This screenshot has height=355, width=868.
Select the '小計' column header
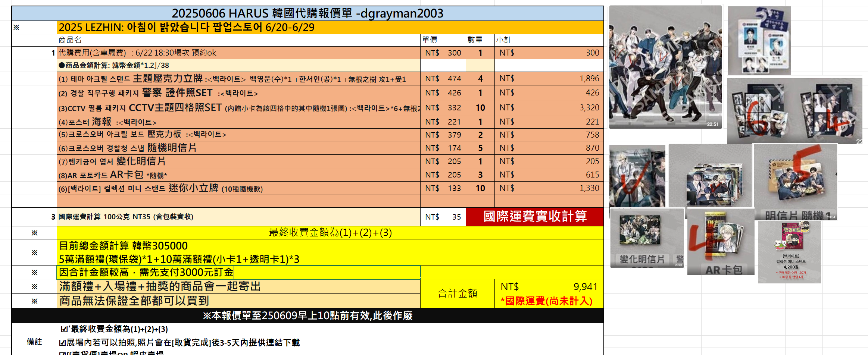click(549, 40)
